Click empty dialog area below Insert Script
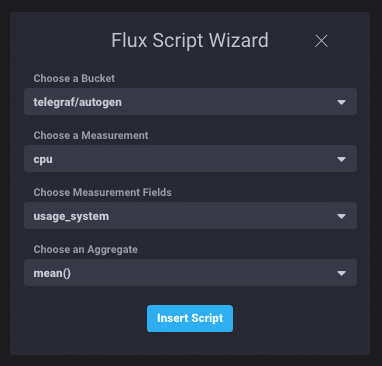This screenshot has width=382, height=366. [x=190, y=343]
